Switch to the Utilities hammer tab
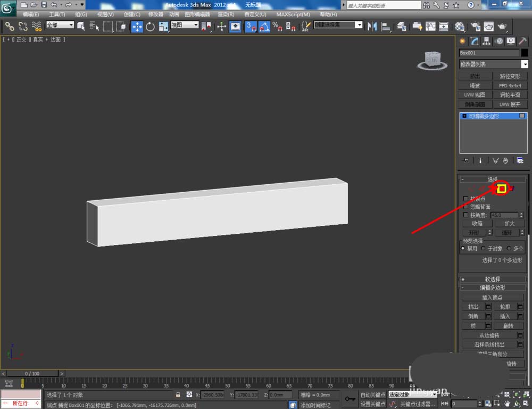Screen dimensions: 532x409 pyautogui.click(x=522, y=41)
